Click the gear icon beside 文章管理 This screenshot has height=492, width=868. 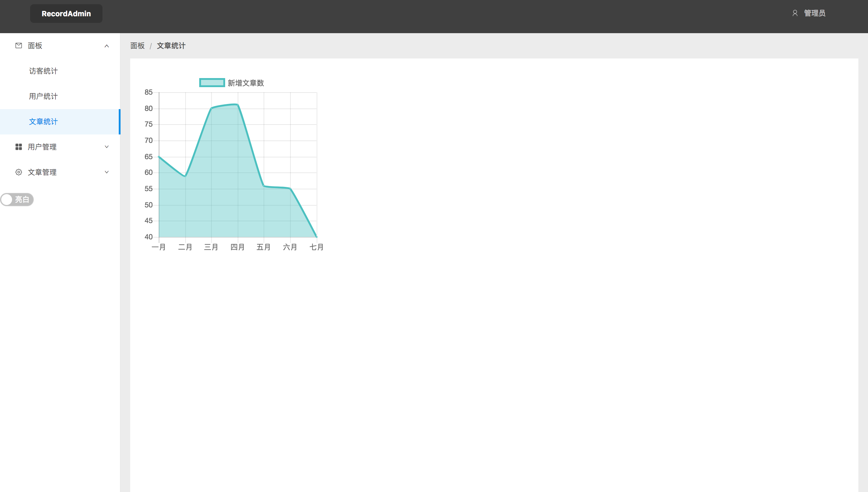pos(19,172)
